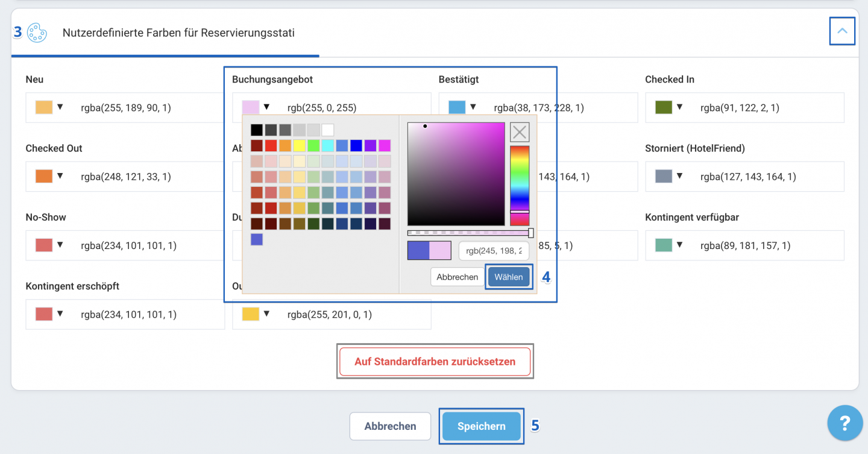Click the Checked Out orange color swatch
Image resolution: width=868 pixels, height=454 pixels.
44,176
